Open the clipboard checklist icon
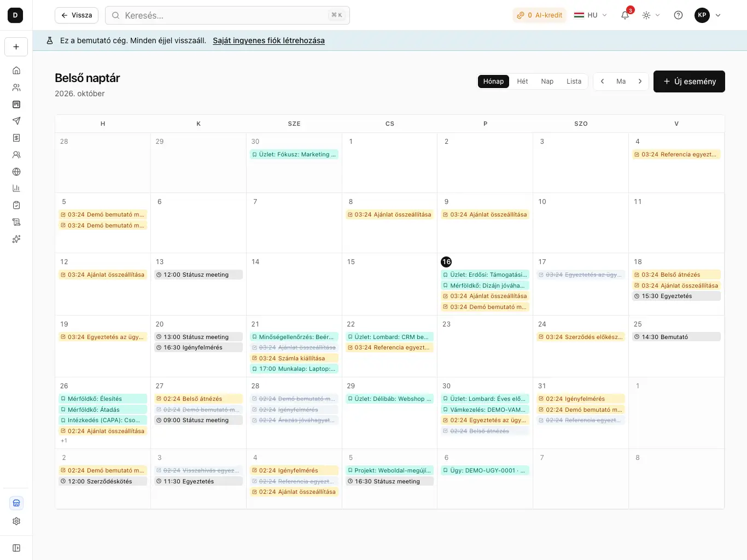This screenshot has height=560, width=747. tap(16, 205)
